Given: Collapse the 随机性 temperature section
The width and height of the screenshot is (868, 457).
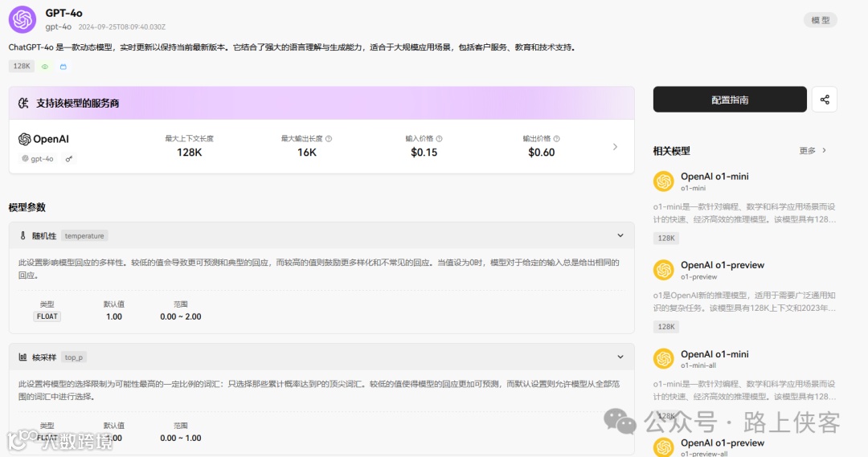Looking at the screenshot, I should (x=620, y=235).
